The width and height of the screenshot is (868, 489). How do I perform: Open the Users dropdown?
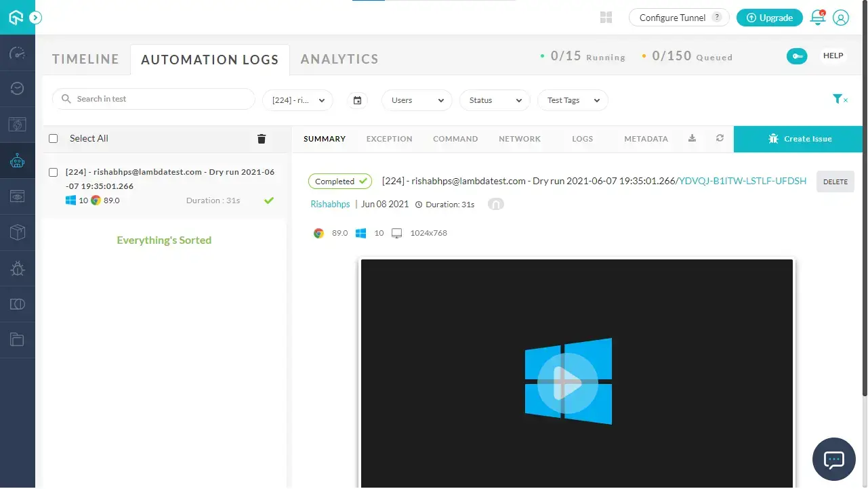(416, 100)
